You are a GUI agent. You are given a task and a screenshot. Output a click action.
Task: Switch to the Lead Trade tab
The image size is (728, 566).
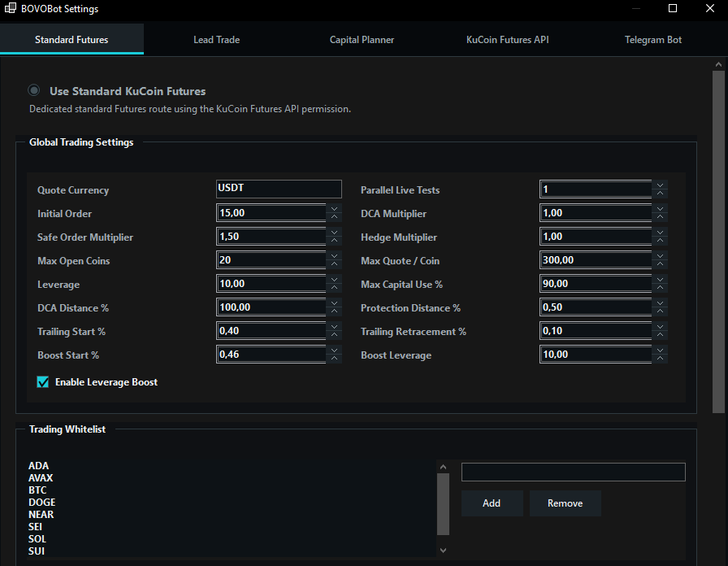(216, 40)
